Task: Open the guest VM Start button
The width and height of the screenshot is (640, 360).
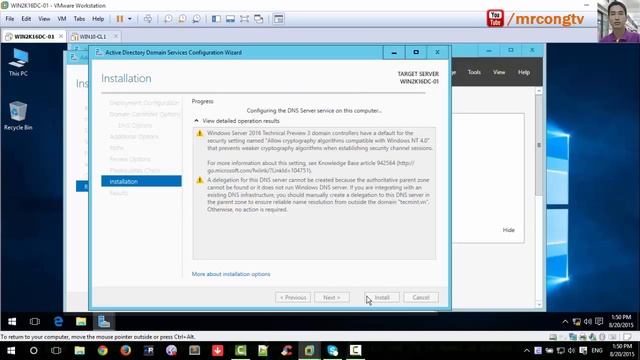Action: [x=12, y=322]
